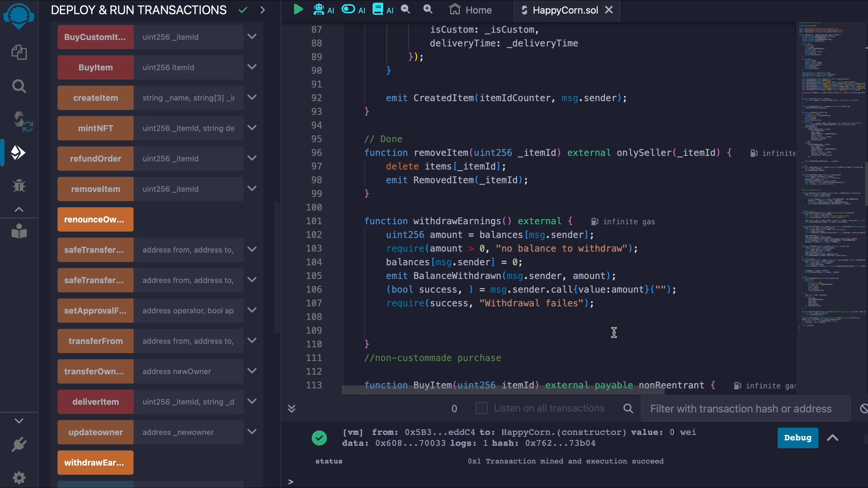Expand transferFrom function parameters

point(252,341)
